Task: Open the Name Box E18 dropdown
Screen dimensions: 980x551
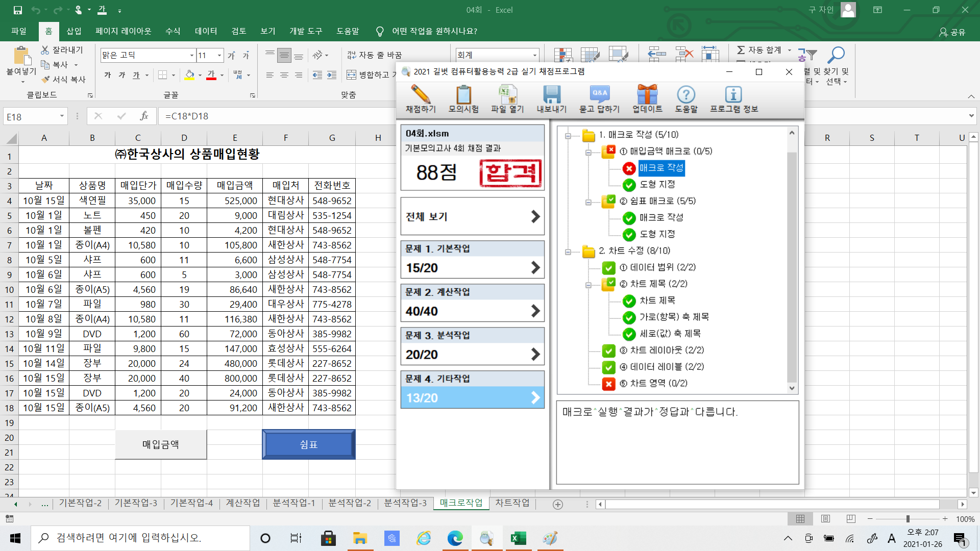Action: click(62, 116)
